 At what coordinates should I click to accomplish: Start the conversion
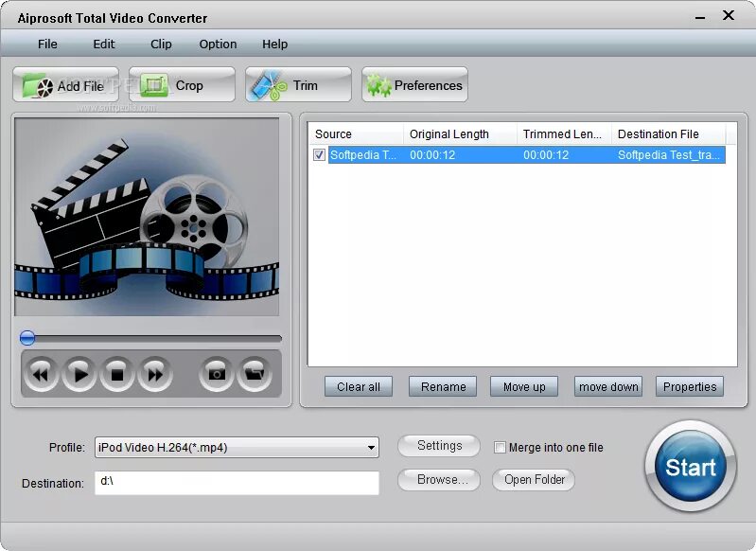[690, 466]
